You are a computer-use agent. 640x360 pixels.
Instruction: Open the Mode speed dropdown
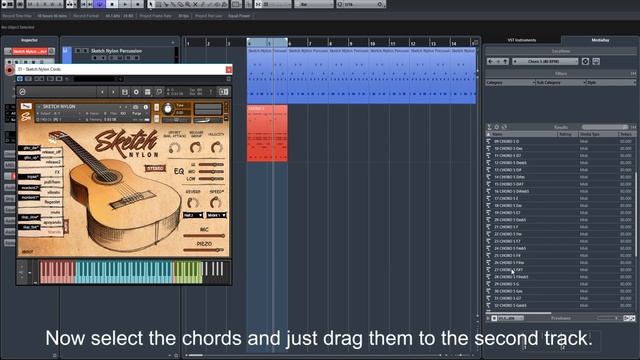pyautogui.click(x=216, y=215)
